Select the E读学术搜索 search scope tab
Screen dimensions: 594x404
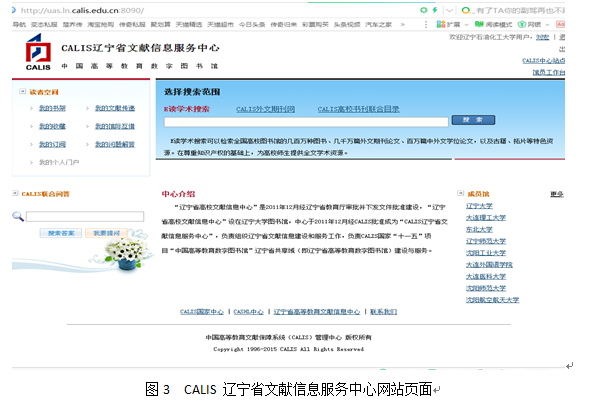click(x=186, y=109)
